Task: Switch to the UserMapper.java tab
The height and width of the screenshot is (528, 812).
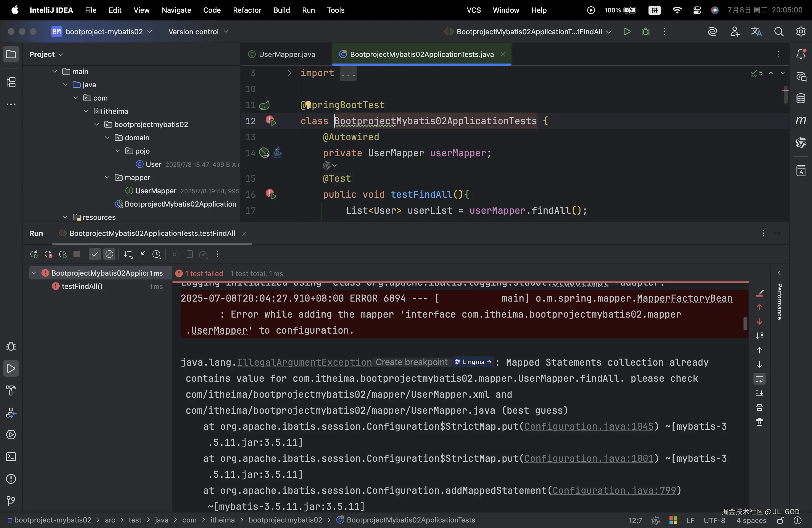Action: coord(287,54)
